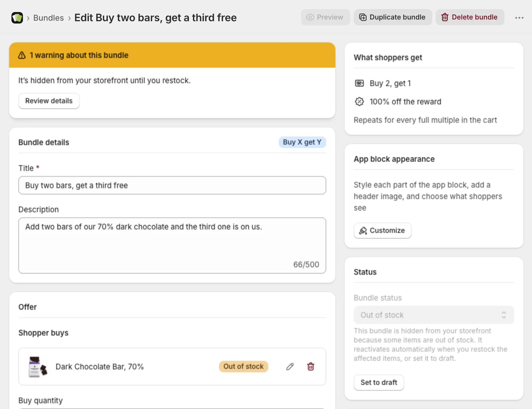This screenshot has height=409, width=532.
Task: Open the more actions ellipsis menu
Action: click(x=519, y=18)
